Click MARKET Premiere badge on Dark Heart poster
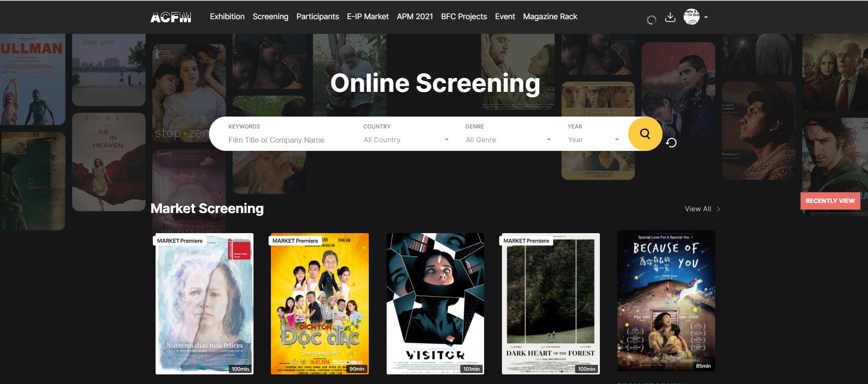This screenshot has width=868, height=384. click(x=526, y=241)
